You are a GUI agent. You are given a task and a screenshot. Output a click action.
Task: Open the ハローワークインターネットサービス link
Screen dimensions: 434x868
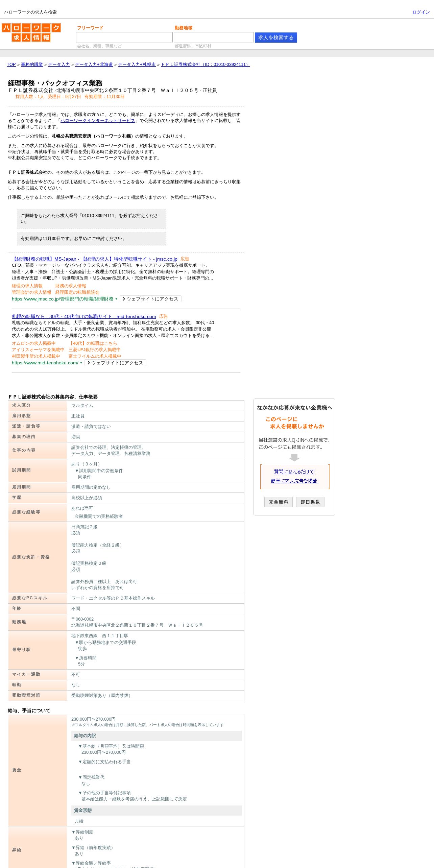(x=98, y=121)
